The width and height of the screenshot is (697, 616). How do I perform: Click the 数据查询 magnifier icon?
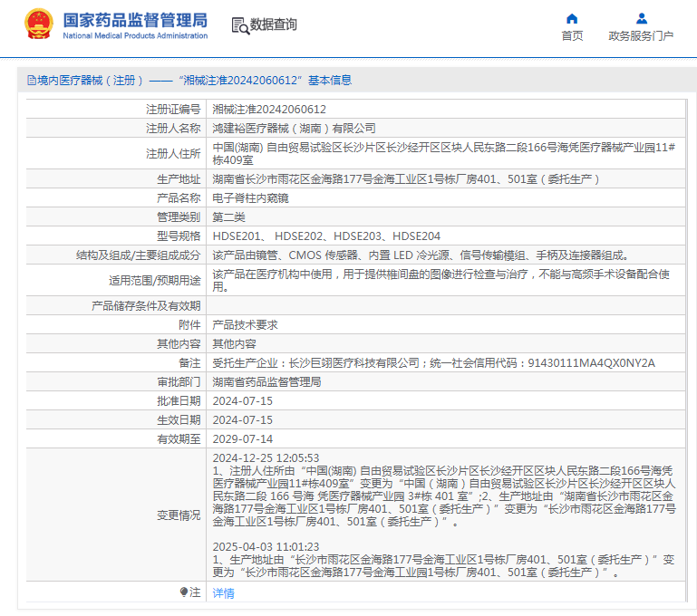tap(240, 25)
